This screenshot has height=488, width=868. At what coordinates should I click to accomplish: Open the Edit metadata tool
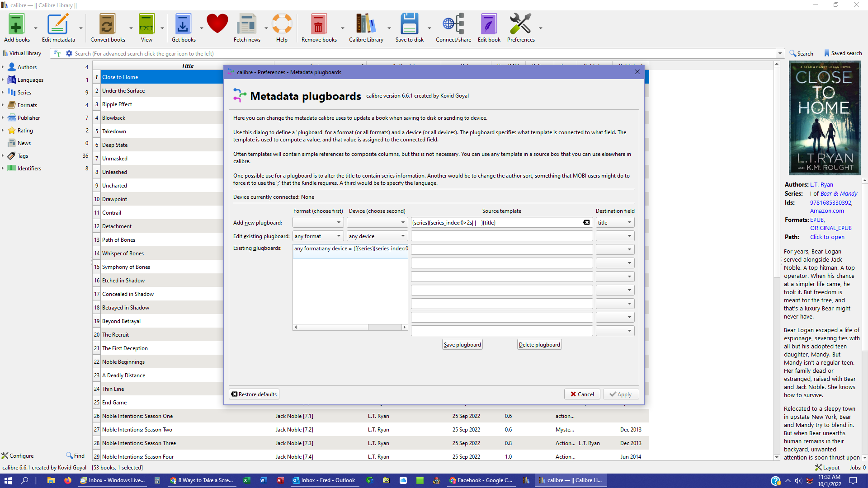click(x=58, y=25)
